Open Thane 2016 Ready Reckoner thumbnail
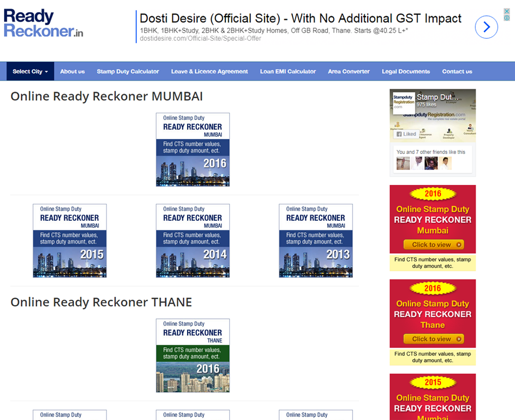The image size is (515, 420). pyautogui.click(x=193, y=355)
